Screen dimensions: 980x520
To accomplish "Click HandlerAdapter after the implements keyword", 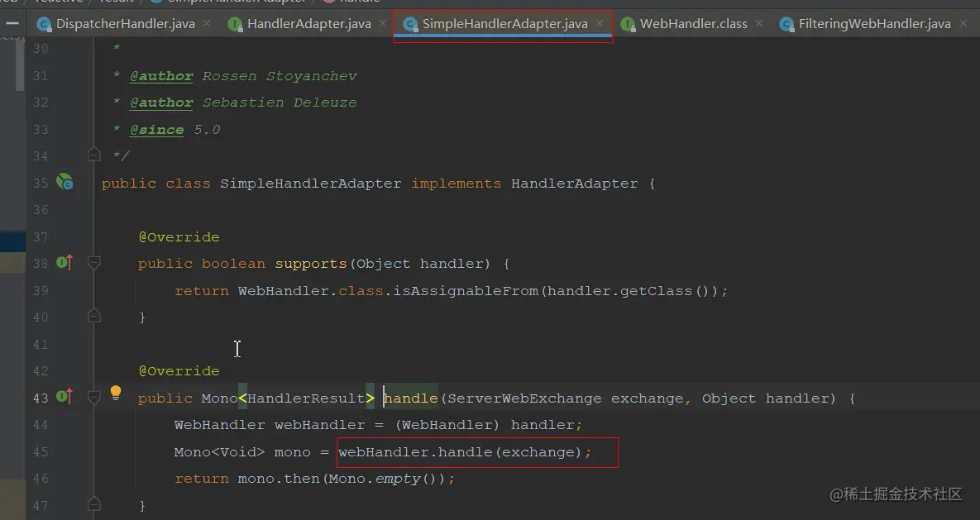I will pos(575,184).
